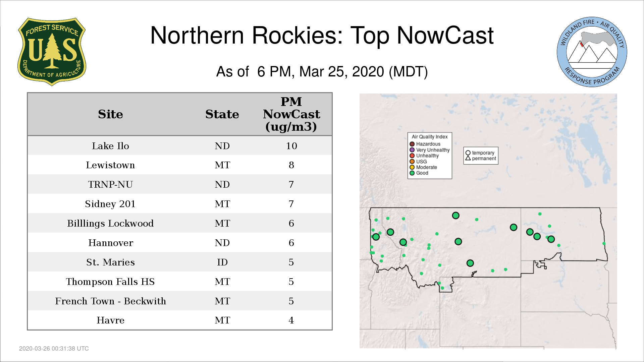
Task: Click the temporary monitor circle symbol
Action: (x=468, y=153)
